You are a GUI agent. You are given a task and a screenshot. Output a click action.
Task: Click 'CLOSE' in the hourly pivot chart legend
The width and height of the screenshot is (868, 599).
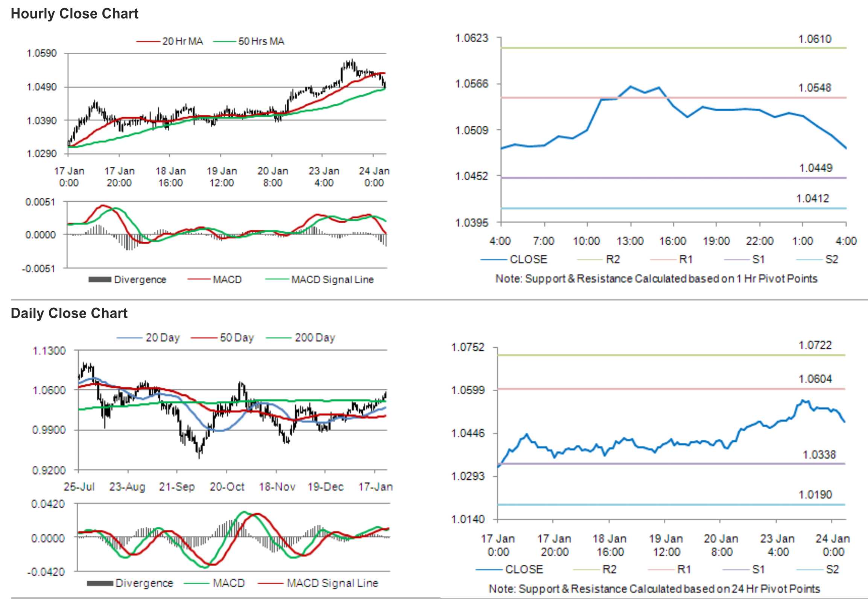[528, 260]
